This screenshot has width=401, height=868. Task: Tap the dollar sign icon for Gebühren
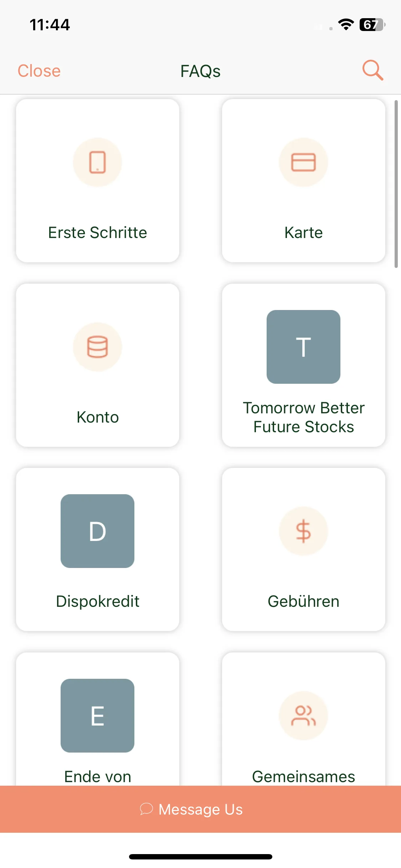[303, 531]
